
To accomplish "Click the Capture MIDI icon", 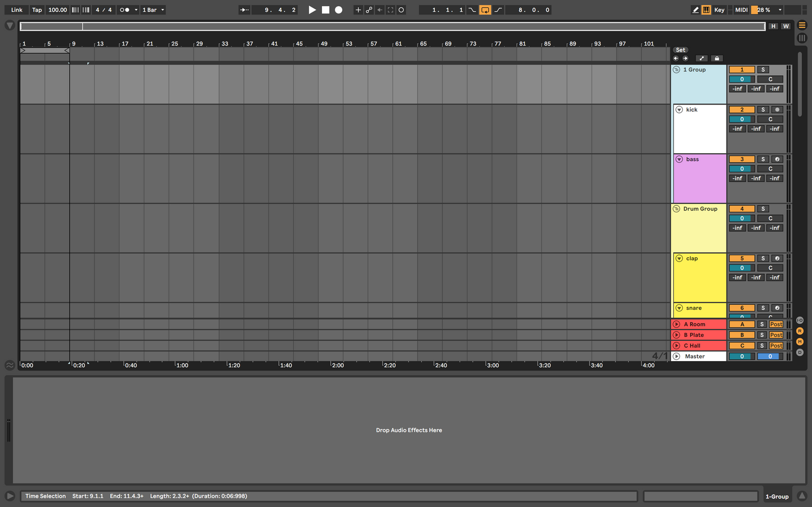I will point(401,10).
